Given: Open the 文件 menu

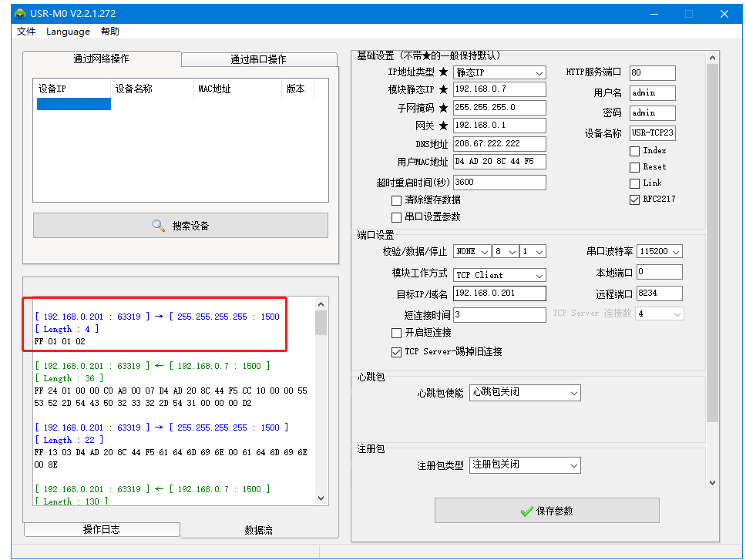Looking at the screenshot, I should pyautogui.click(x=26, y=32).
